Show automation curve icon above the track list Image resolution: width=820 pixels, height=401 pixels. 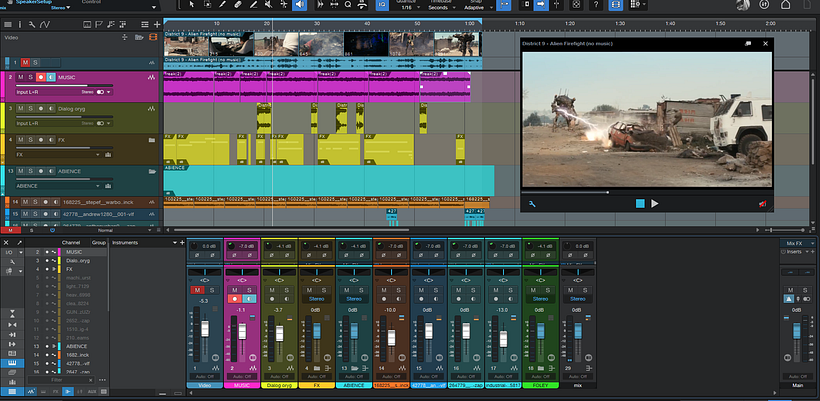[45, 25]
